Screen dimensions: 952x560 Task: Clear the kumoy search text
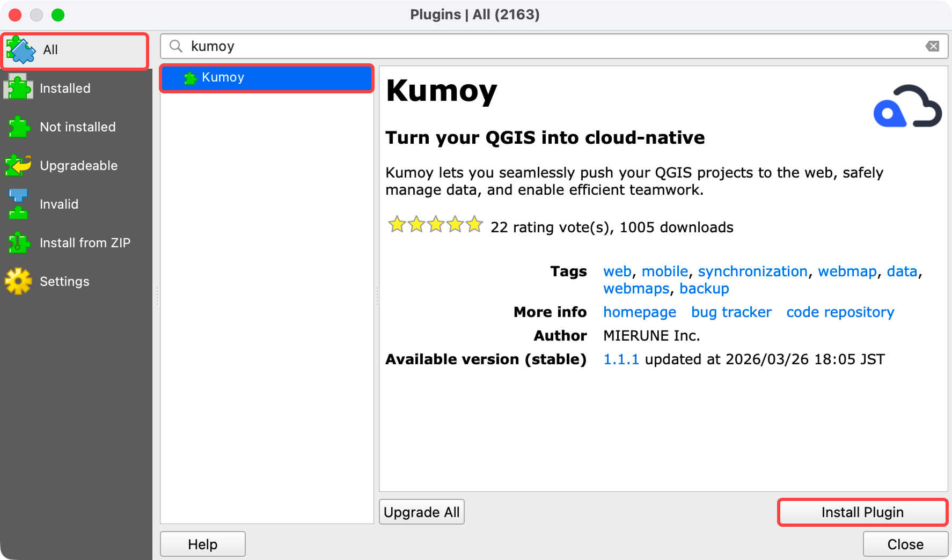point(933,46)
